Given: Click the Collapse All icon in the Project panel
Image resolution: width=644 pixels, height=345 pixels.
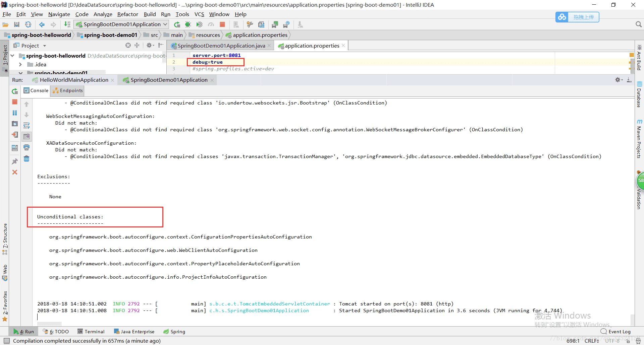Looking at the screenshot, I should point(137,45).
